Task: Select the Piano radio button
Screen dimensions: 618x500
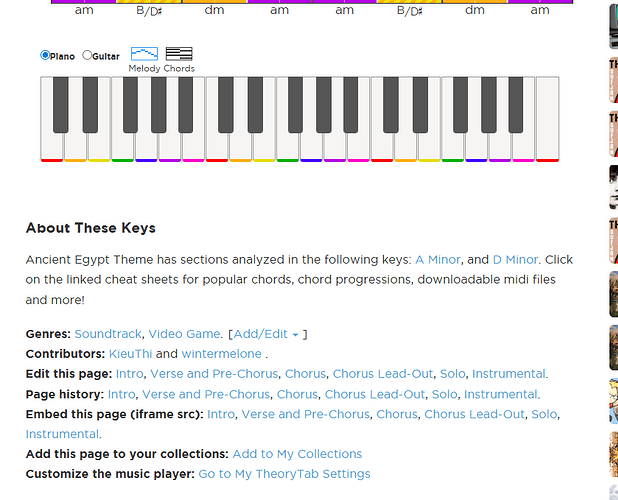Action: click(x=45, y=55)
